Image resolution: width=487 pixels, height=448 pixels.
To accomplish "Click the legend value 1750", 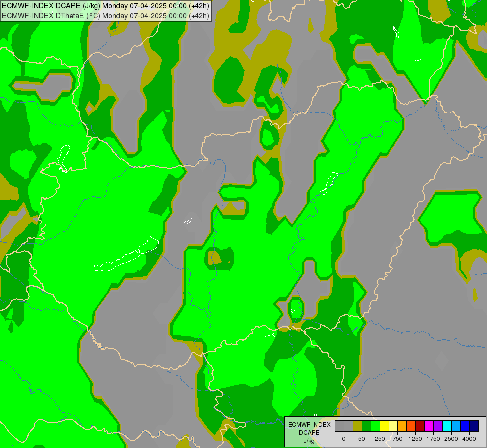I will (x=433, y=439).
